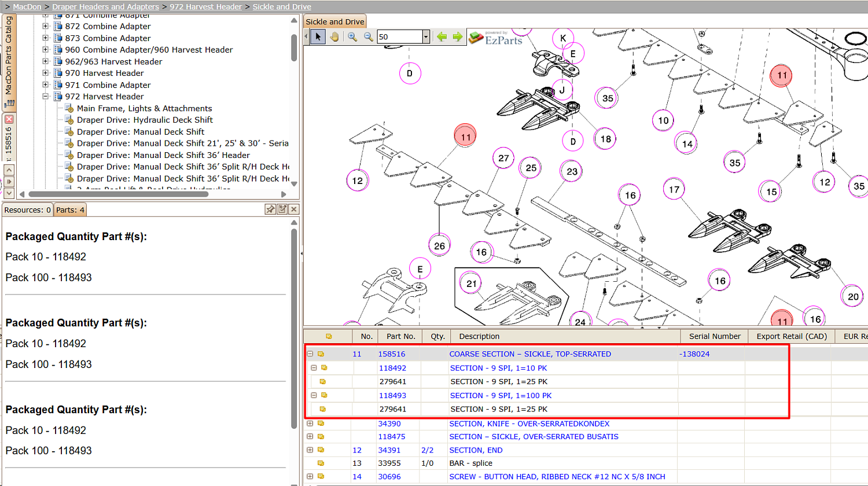Viewport: 868px width, 486px height.
Task: Zoom out of the diagram
Action: (368, 36)
